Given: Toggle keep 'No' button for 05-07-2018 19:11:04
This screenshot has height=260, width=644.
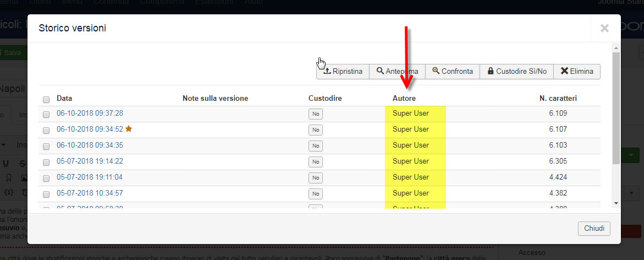Looking at the screenshot, I should coord(316,178).
